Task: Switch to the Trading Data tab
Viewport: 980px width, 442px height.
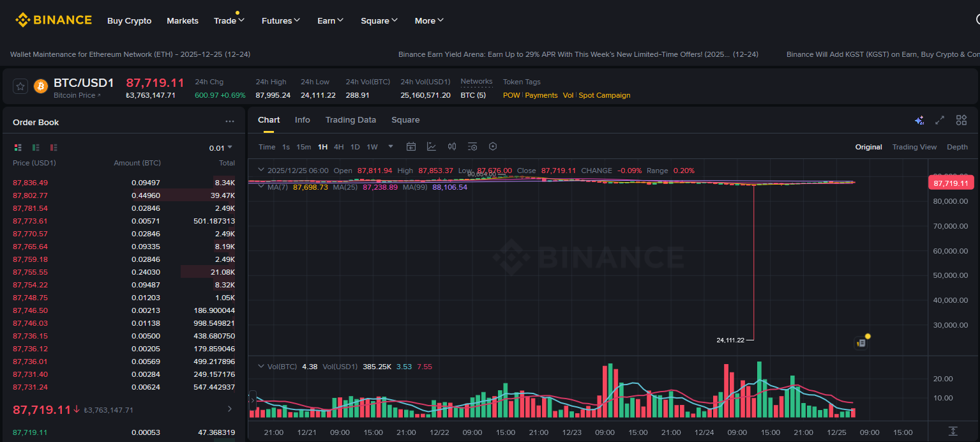Action: [x=351, y=120]
